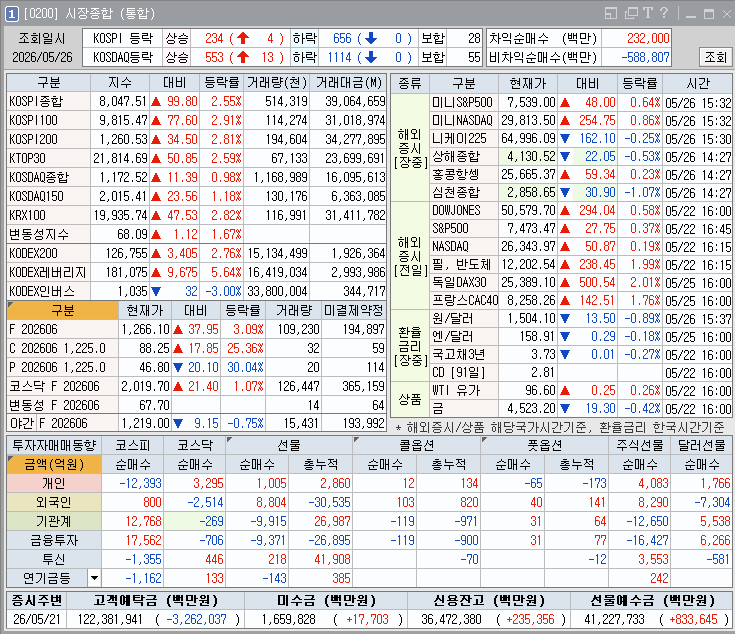Select the WTI 유가 row
The height and width of the screenshot is (634, 735).
click(580, 391)
